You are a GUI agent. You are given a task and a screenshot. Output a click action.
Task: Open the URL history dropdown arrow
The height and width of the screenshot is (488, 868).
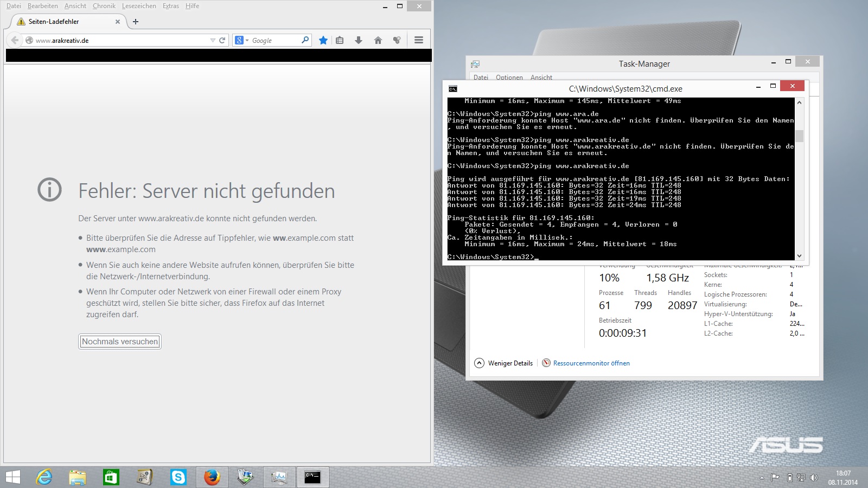(213, 40)
